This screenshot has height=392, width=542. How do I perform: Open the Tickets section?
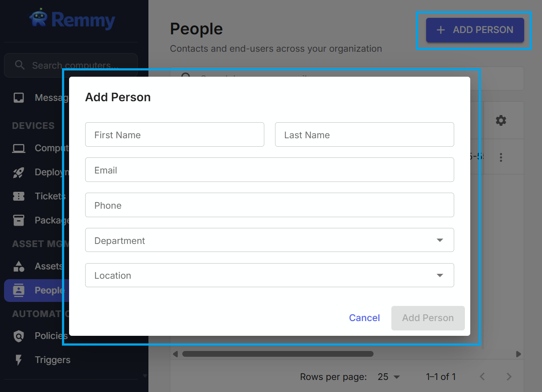19,196
